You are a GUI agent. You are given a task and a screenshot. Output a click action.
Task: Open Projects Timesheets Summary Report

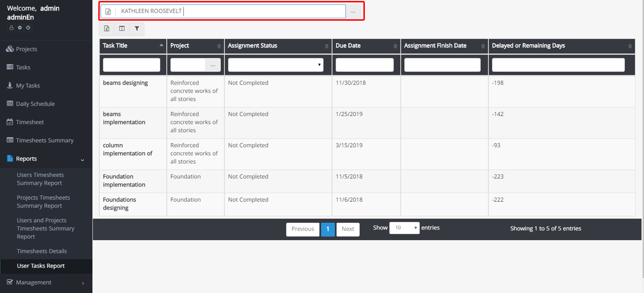(43, 202)
